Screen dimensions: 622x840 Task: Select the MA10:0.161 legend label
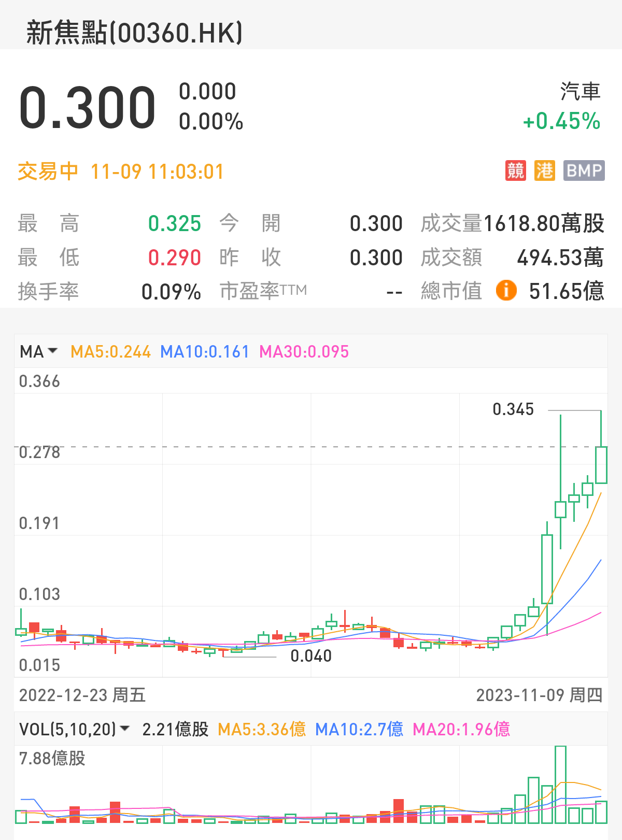[205, 351]
